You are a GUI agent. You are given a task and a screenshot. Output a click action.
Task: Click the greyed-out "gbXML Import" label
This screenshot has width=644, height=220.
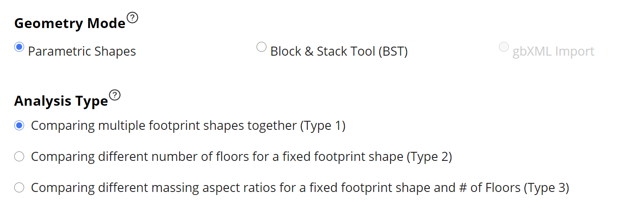[553, 51]
